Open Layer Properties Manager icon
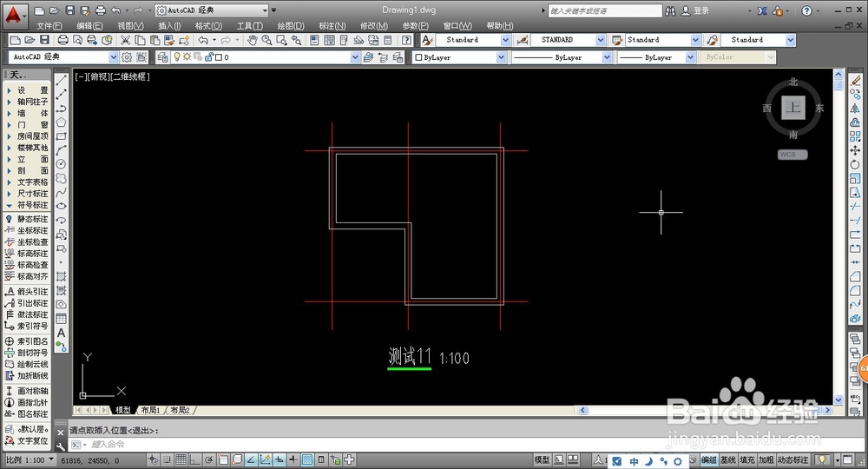Viewport: 868px width, 469px height. point(162,57)
